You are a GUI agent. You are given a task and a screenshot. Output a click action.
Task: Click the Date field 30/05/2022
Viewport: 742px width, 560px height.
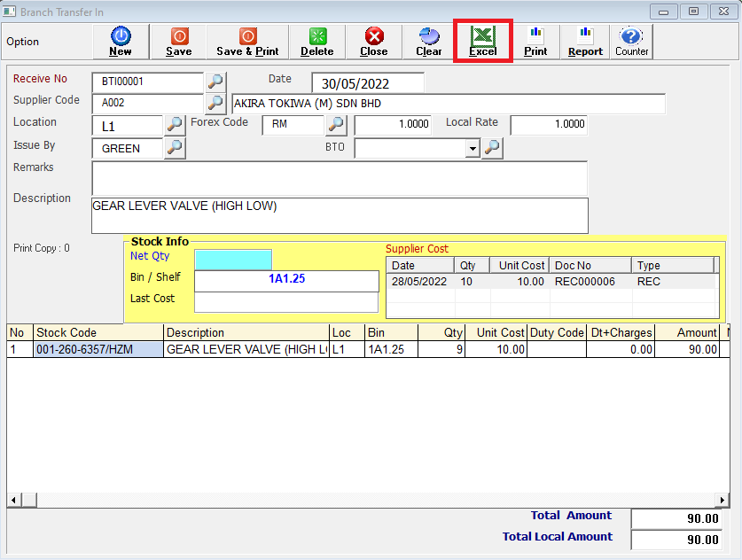[368, 83]
